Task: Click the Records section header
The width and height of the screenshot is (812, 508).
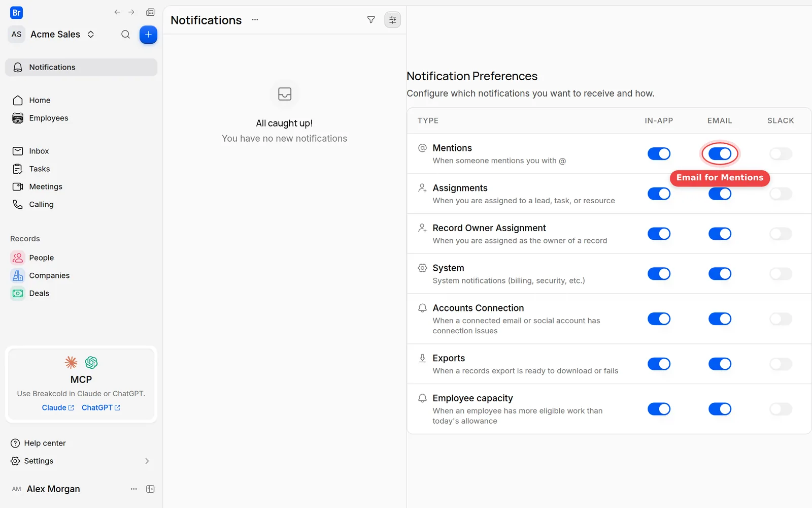Action: click(x=25, y=239)
